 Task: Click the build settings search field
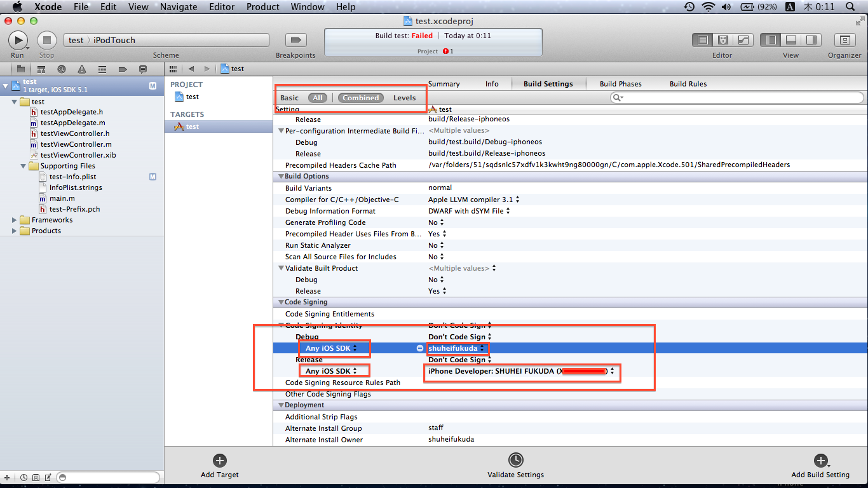coord(737,98)
